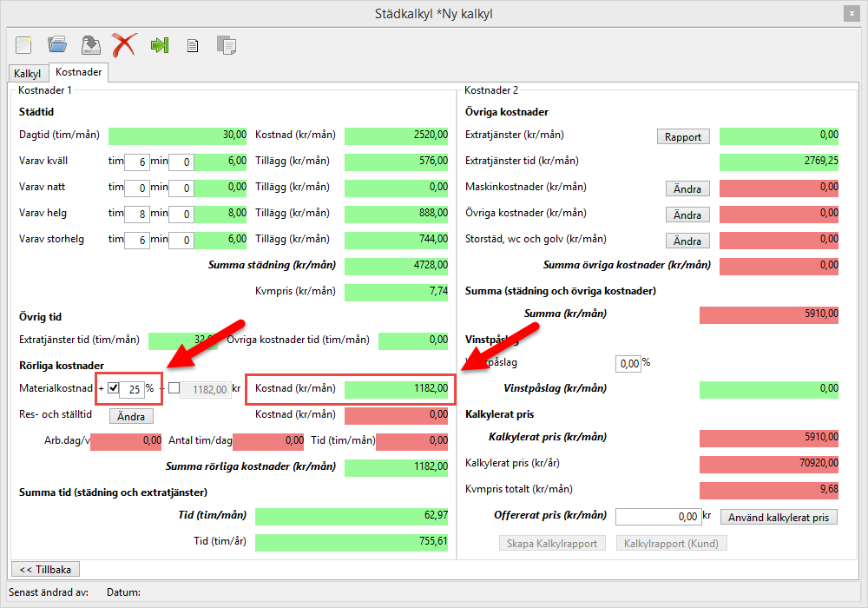Open the Rapport for Extratjänster
868x608 pixels.
pyautogui.click(x=683, y=136)
